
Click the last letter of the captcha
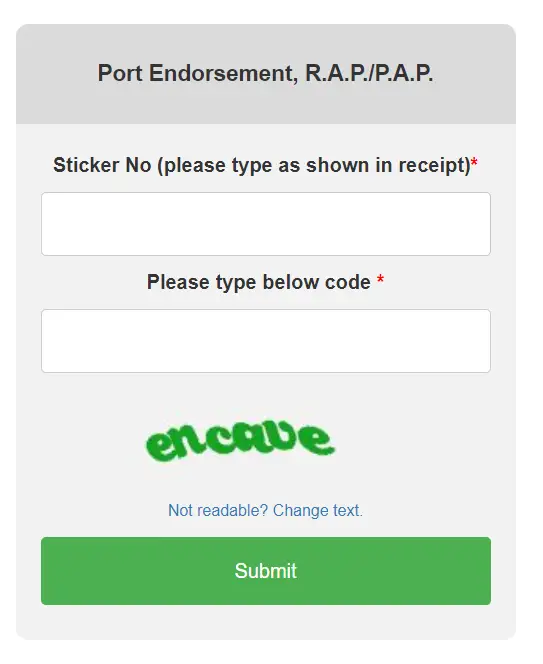click(x=318, y=439)
